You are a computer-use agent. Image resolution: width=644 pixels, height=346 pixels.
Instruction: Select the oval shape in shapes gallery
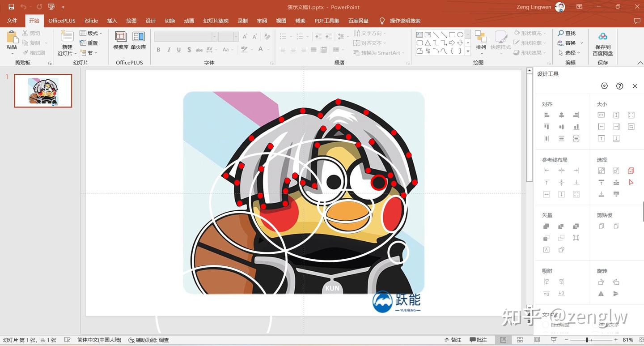460,34
